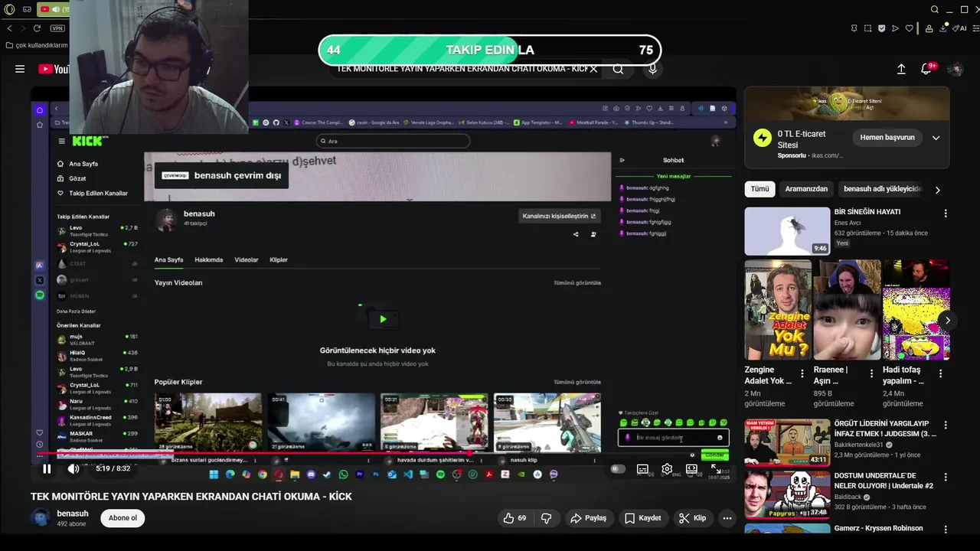This screenshot has width=980, height=551.
Task: Open the Opera main menu icon
Action: [x=9, y=9]
